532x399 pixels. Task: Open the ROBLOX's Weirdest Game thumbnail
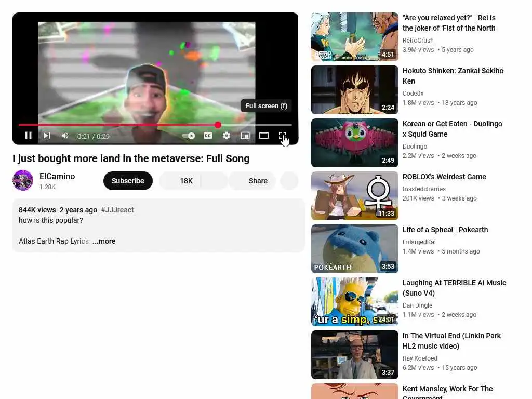tap(354, 196)
